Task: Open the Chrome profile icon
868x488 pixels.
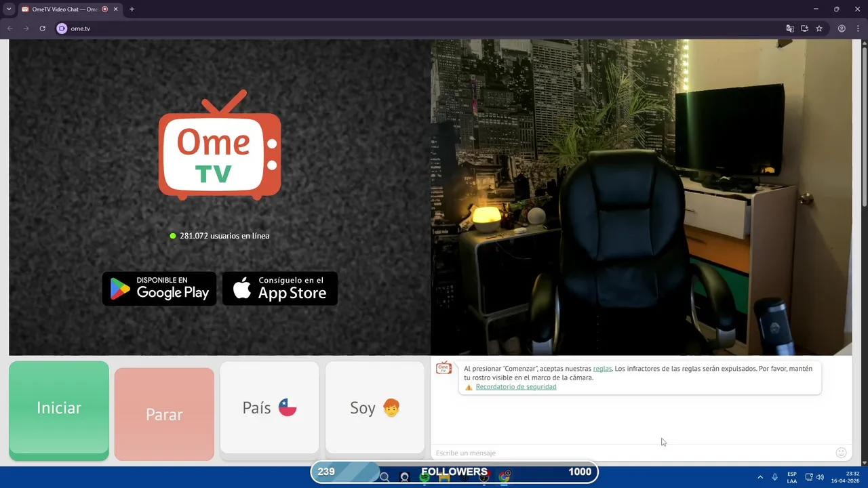Action: pyautogui.click(x=842, y=28)
